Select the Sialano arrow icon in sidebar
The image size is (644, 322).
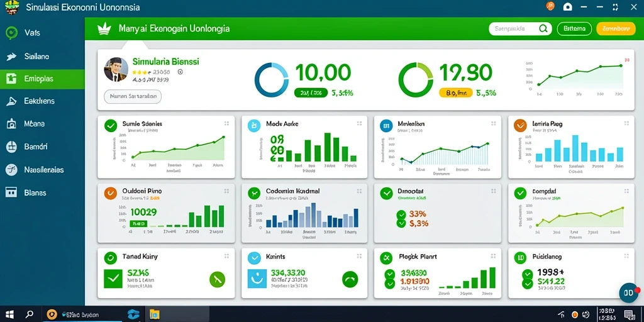11,56
